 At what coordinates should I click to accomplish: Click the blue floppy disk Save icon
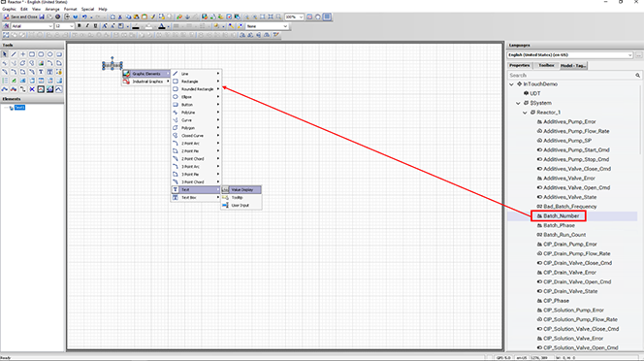click(42, 16)
